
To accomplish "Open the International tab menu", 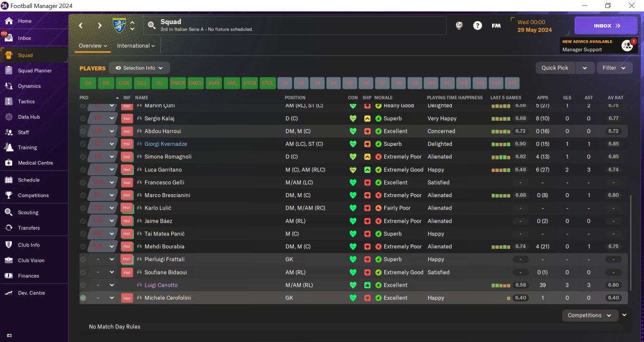I will 136,46.
